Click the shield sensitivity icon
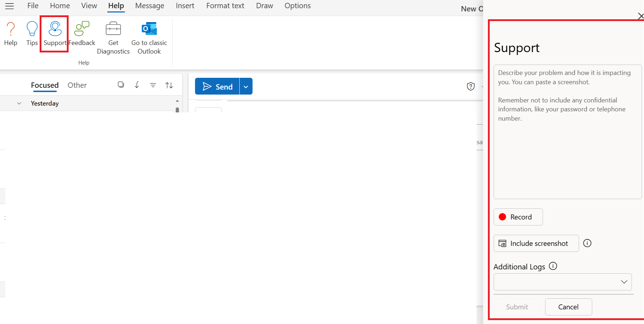Viewport: 644px width, 324px height. point(471,86)
